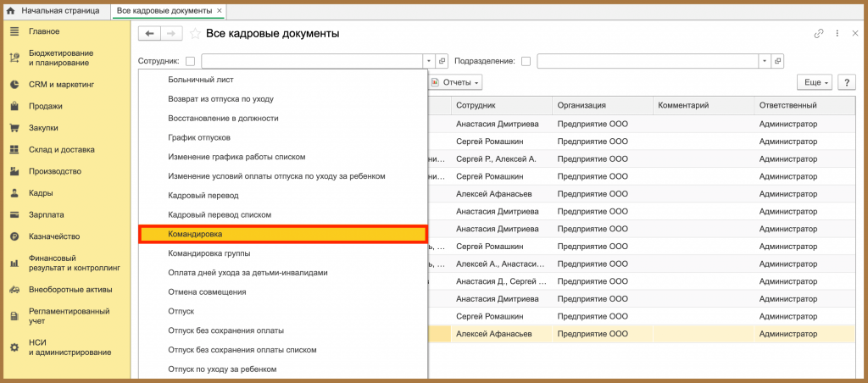
Task: Expand the Подразделение dropdown arrow
Action: [x=765, y=61]
